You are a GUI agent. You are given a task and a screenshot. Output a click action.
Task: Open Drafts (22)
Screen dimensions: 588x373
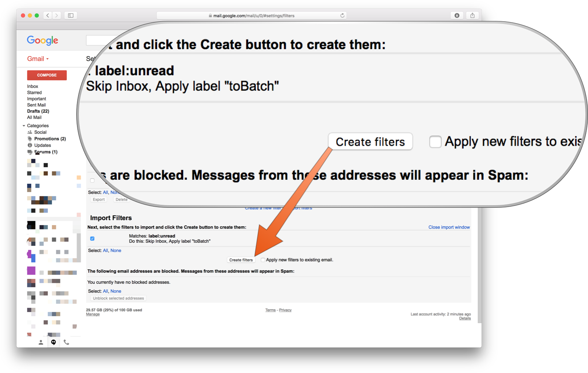pos(38,111)
